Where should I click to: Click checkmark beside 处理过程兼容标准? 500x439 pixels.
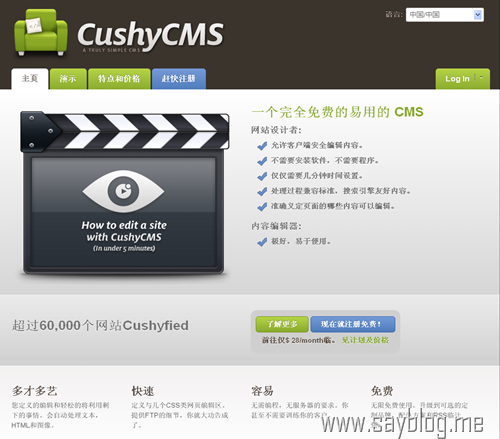262,191
